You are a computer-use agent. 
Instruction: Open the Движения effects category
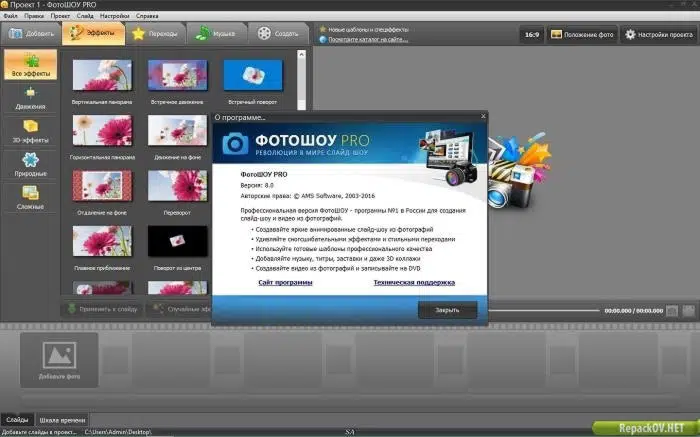pos(30,99)
